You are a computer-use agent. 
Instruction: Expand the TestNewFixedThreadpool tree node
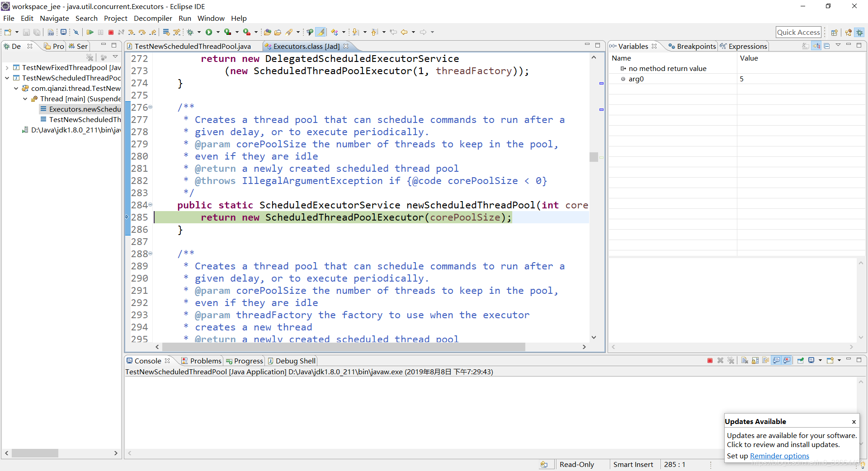point(6,67)
